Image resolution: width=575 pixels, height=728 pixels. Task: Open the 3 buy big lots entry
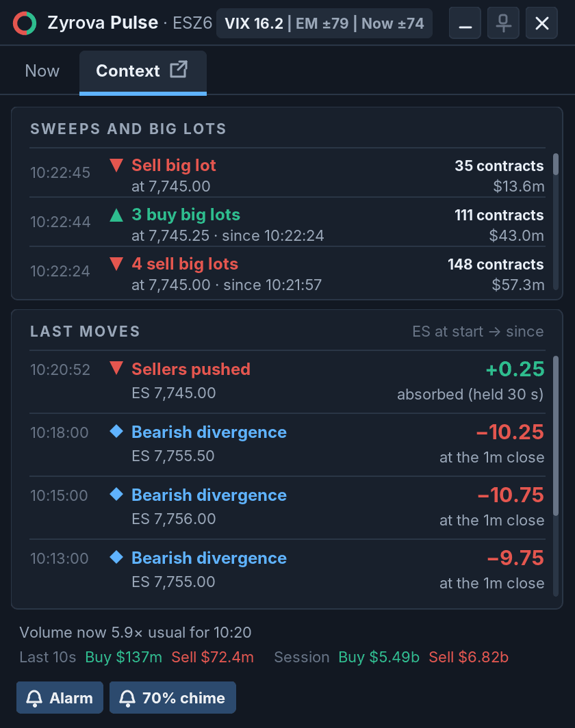tap(287, 222)
